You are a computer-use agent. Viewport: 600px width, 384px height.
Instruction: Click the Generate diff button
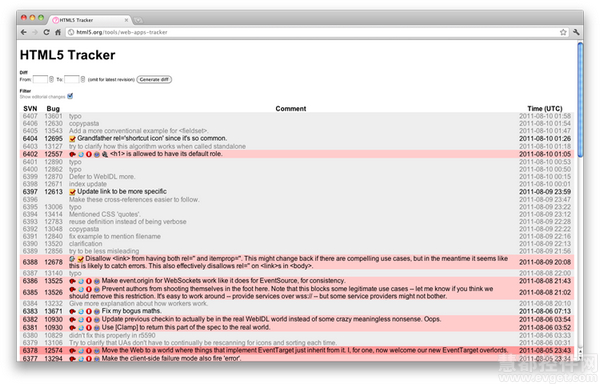pos(154,80)
